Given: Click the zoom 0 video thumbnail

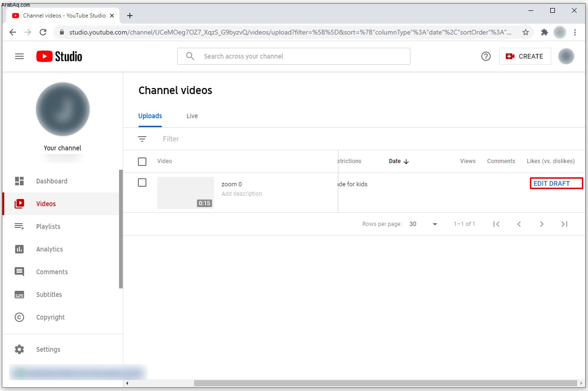Looking at the screenshot, I should coord(186,193).
